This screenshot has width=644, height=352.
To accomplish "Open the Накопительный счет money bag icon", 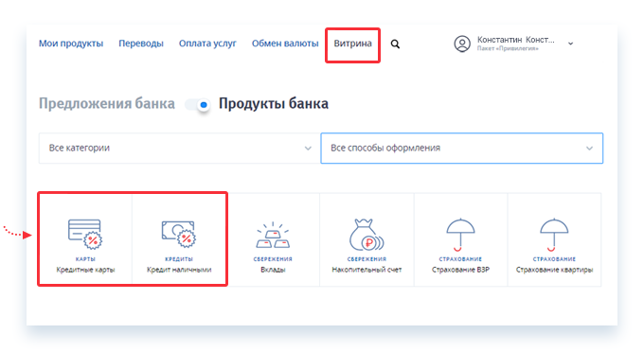I will coord(367,235).
